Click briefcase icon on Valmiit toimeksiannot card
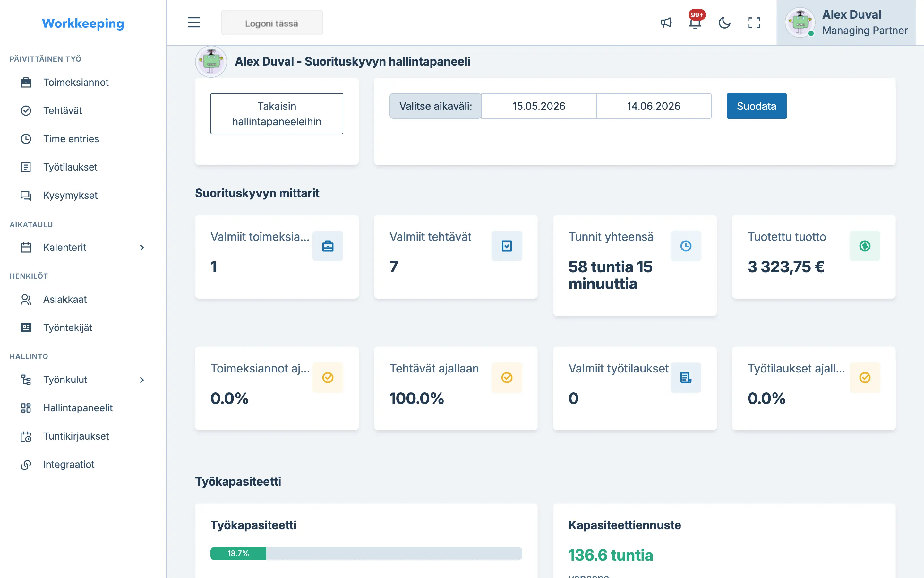This screenshot has height=578, width=924. point(328,246)
